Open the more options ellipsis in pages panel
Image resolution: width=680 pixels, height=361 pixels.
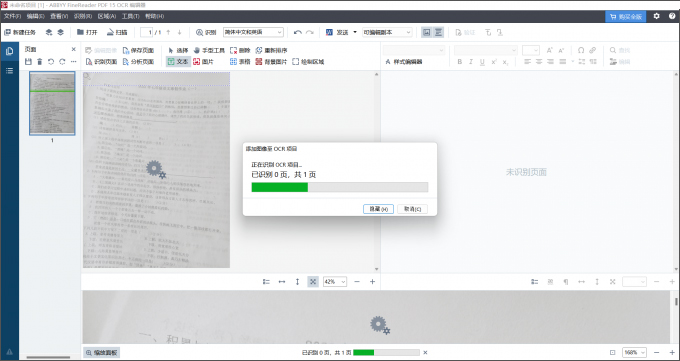73,62
